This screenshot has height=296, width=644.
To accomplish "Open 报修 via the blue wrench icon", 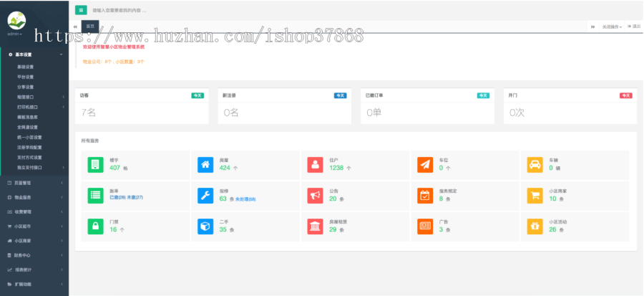I will click(205, 196).
